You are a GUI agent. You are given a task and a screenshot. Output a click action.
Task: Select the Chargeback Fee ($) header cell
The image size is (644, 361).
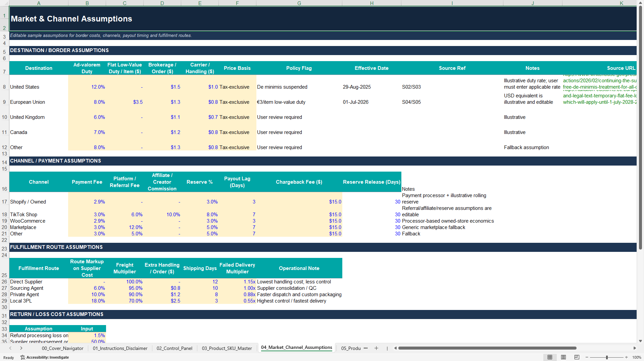point(299,182)
